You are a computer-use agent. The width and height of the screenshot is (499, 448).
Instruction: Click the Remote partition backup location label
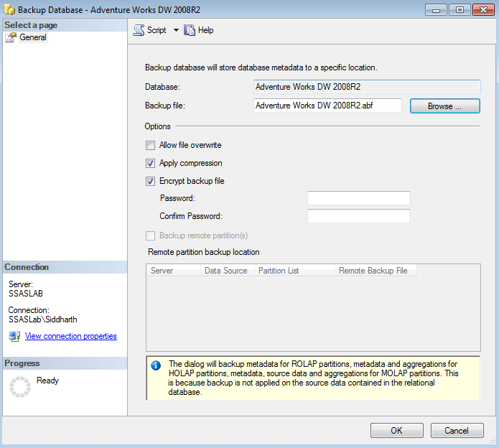click(x=204, y=252)
